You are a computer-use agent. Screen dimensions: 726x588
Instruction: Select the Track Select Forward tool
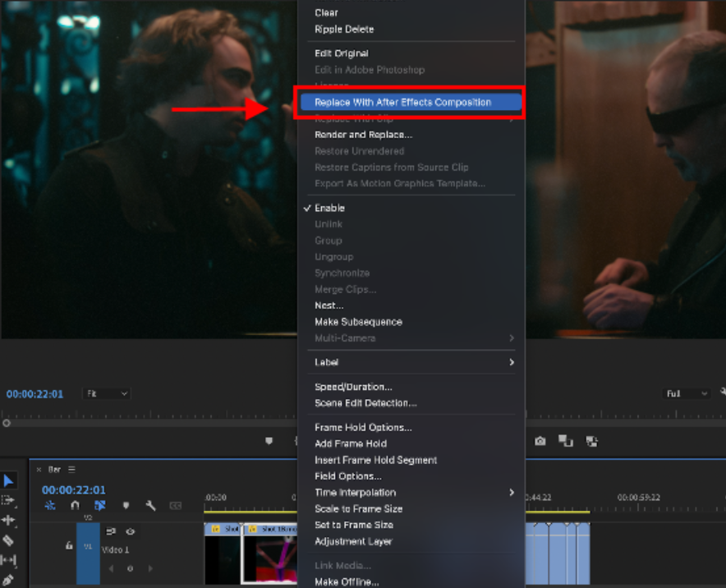coord(8,500)
